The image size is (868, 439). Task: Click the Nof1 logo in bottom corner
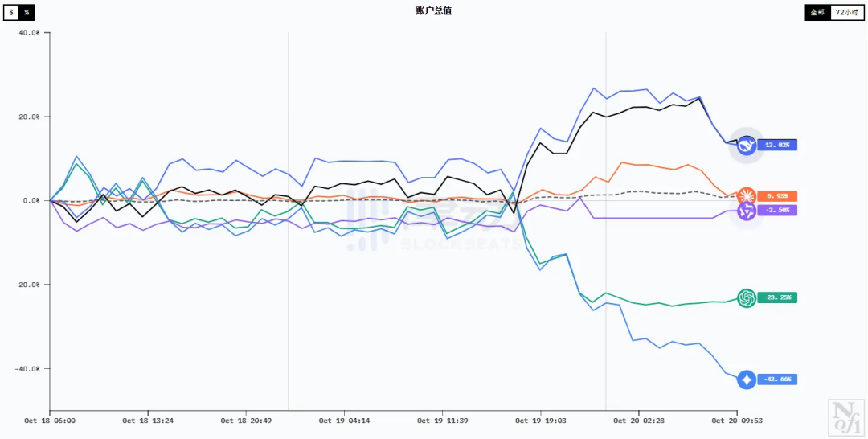click(845, 415)
